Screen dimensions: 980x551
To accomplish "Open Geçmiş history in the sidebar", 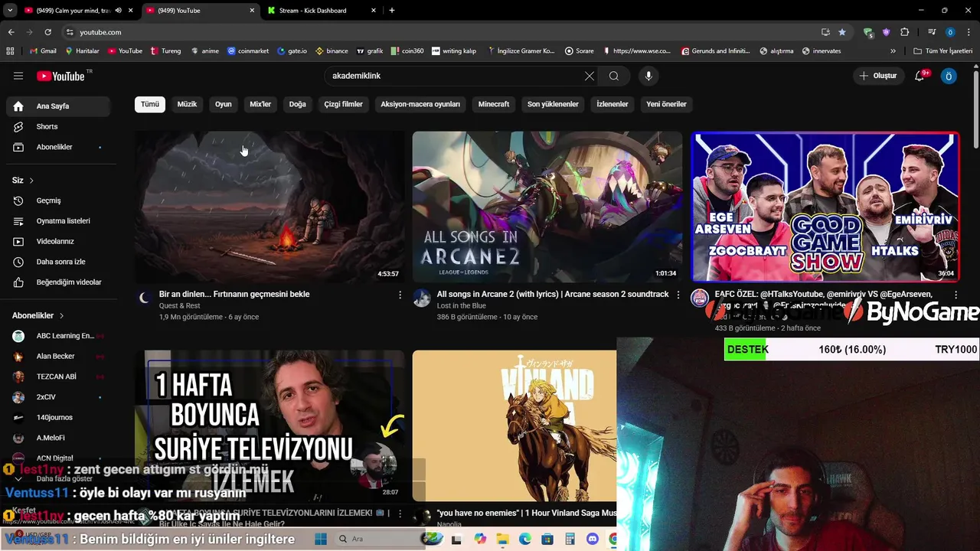I will [58, 201].
